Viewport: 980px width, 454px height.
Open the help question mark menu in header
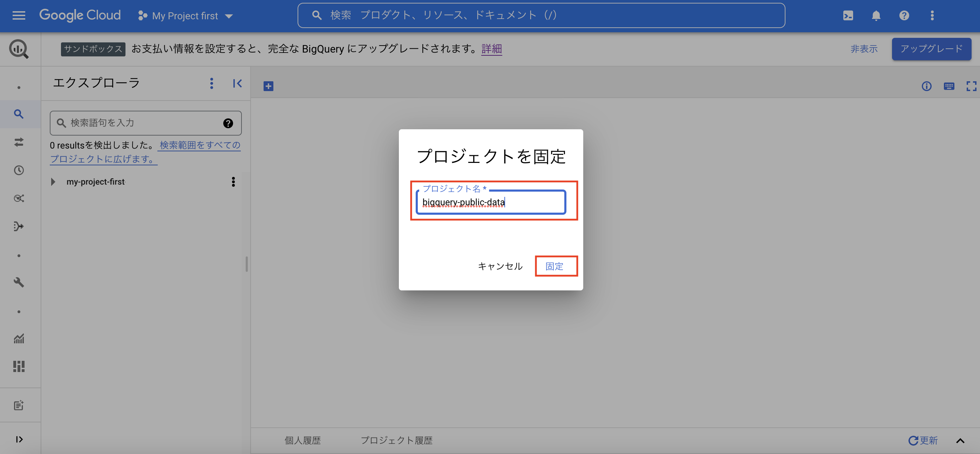pyautogui.click(x=904, y=16)
